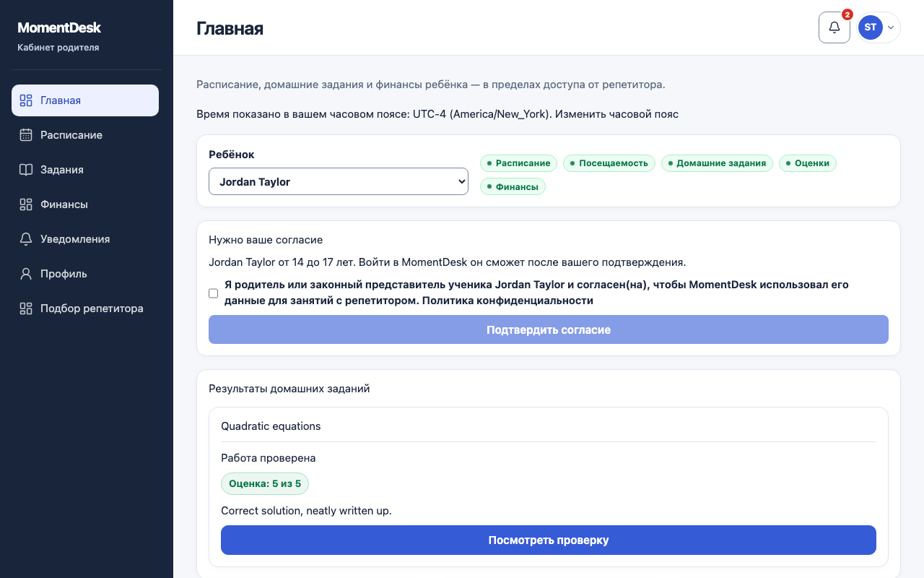The image size is (924, 578).
Task: Click Посмотреть проверку button
Action: 549,540
